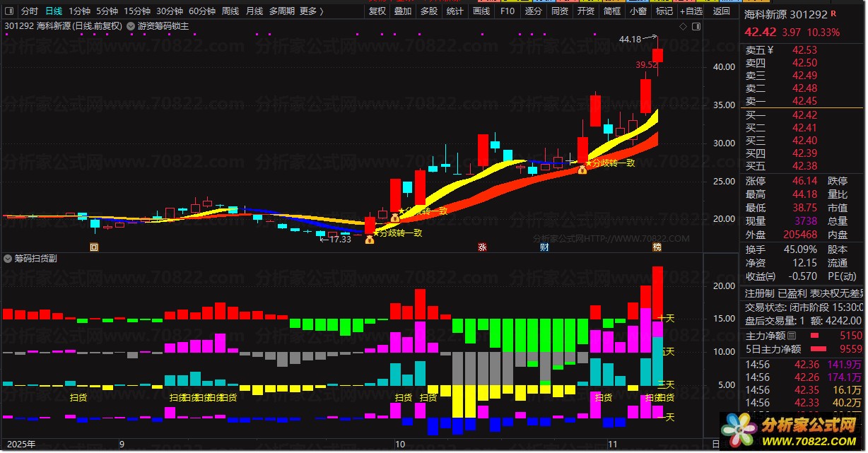Click the 回 marker below the chart
Image resolution: width=868 pixels, height=453 pixels.
pyautogui.click(x=94, y=247)
